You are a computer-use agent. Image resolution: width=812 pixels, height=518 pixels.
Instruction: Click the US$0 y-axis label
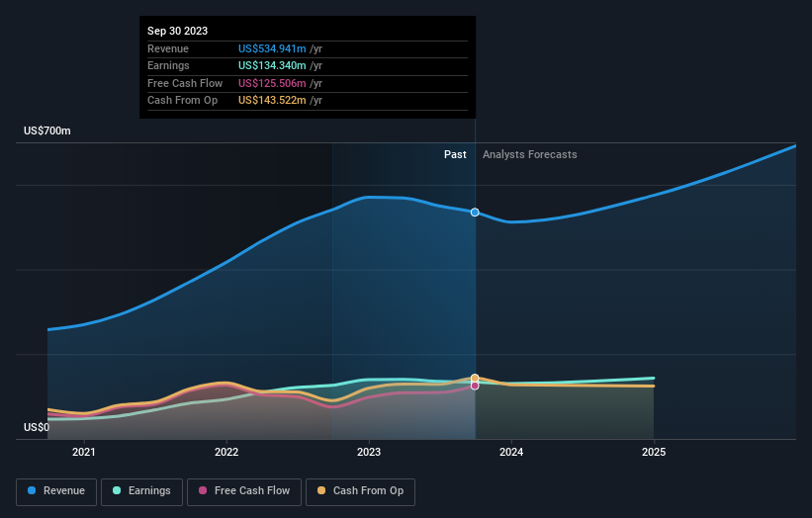(37, 427)
